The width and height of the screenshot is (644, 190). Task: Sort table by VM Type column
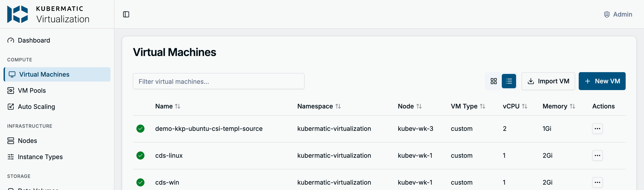[x=468, y=106]
